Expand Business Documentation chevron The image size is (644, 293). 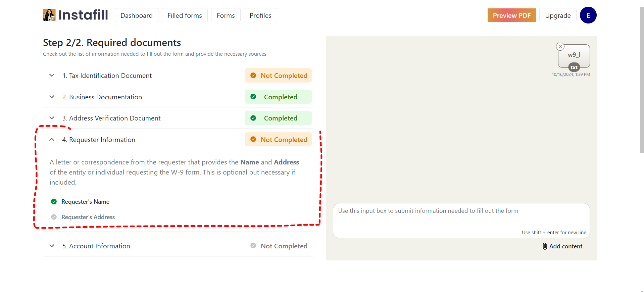tap(52, 97)
